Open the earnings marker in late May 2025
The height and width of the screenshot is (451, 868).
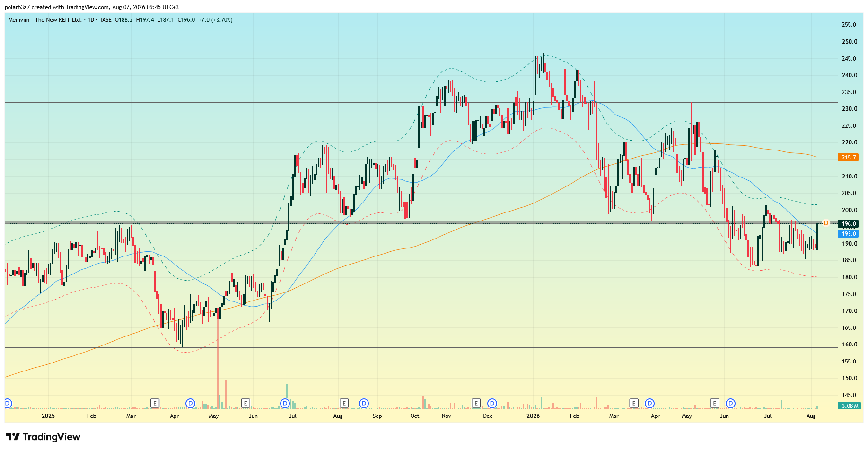(x=245, y=403)
